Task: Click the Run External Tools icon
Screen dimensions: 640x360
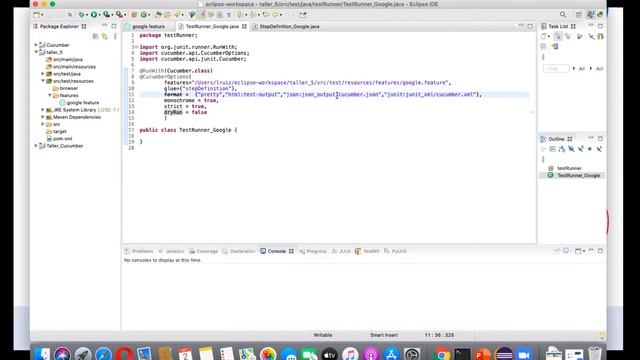Action: pos(119,15)
